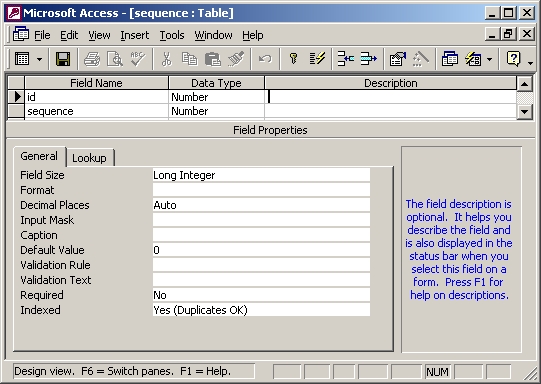541x384 pixels.
Task: Open Print Preview from toolbar
Action: (x=115, y=59)
